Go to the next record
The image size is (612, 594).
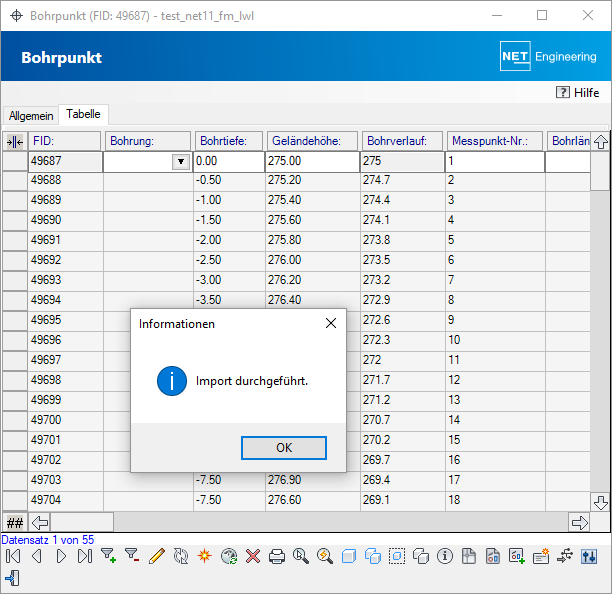tap(61, 556)
